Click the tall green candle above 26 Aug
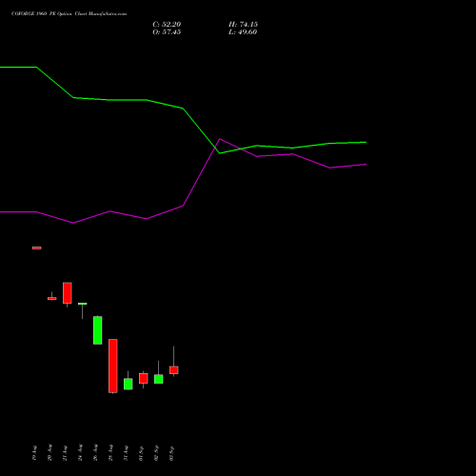This screenshot has width=476, height=476. (98, 330)
